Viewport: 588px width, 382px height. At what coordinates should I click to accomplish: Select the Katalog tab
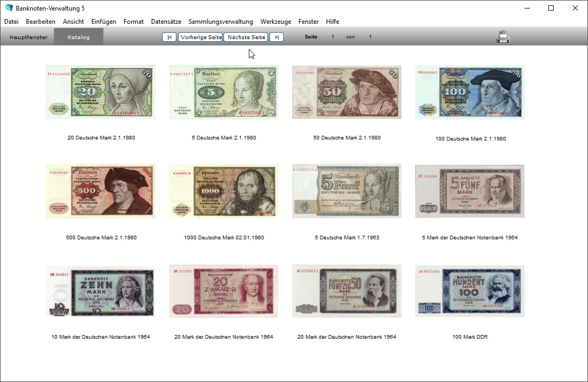coord(78,37)
